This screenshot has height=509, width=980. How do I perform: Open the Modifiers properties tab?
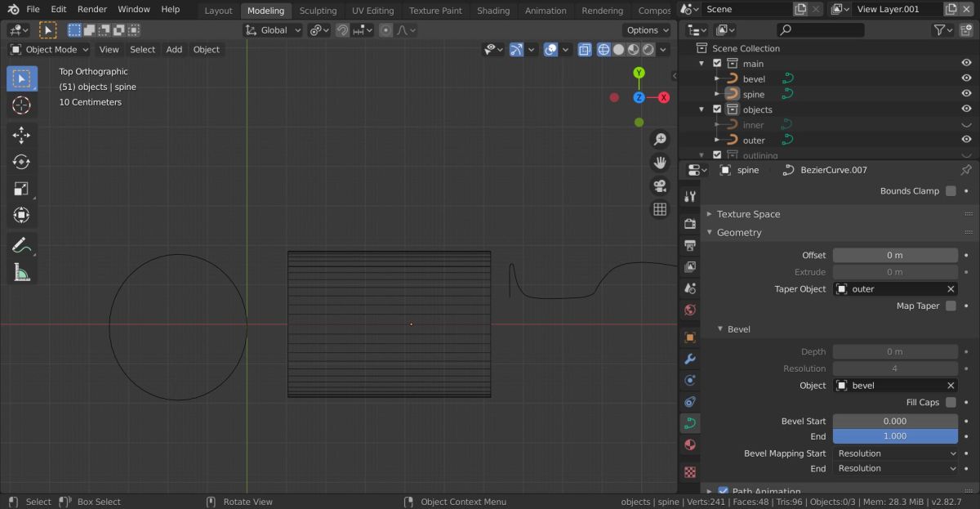point(690,359)
